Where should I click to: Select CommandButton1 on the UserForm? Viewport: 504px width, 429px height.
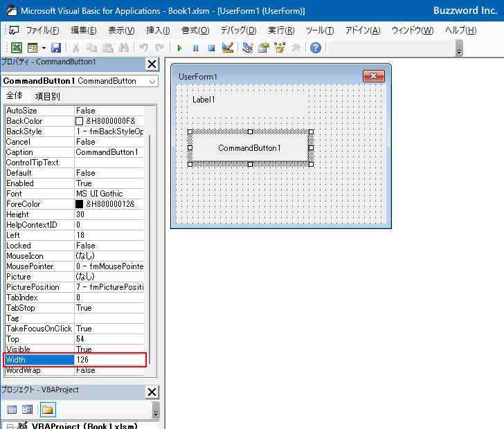pyautogui.click(x=249, y=148)
